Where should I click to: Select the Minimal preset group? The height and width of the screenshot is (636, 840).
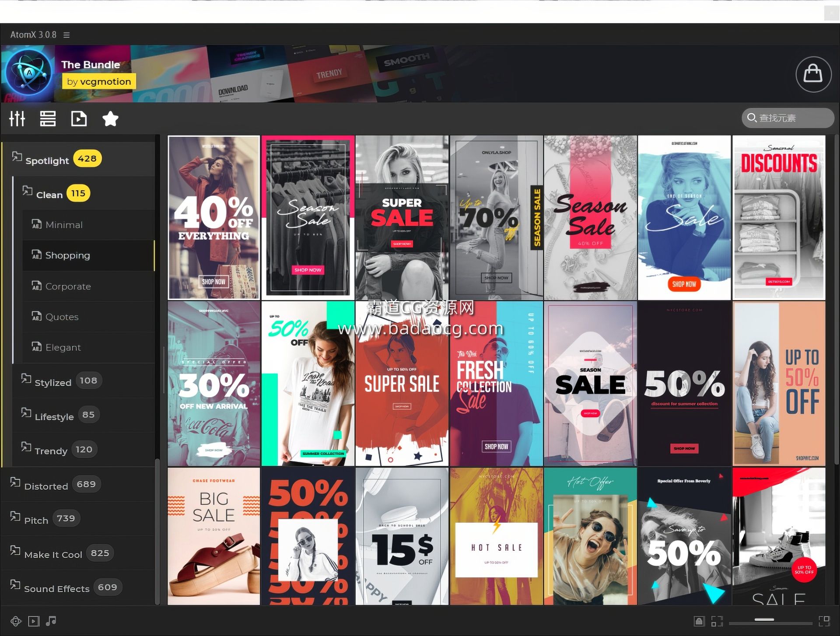click(88, 225)
